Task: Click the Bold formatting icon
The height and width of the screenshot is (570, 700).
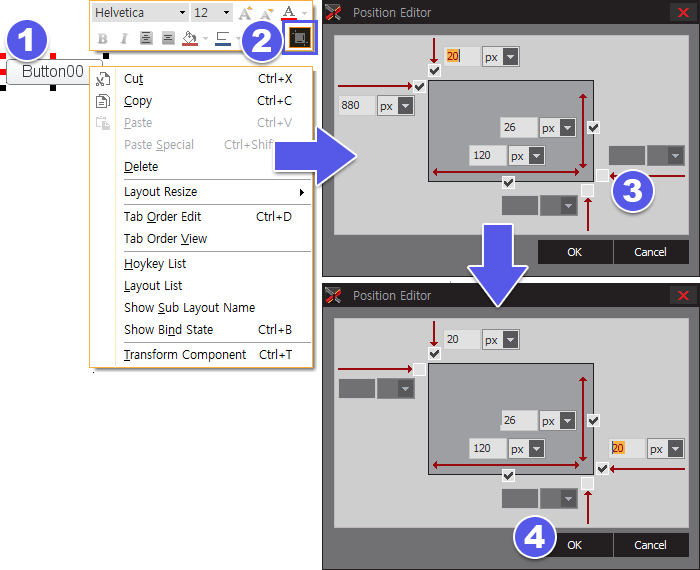Action: [102, 39]
